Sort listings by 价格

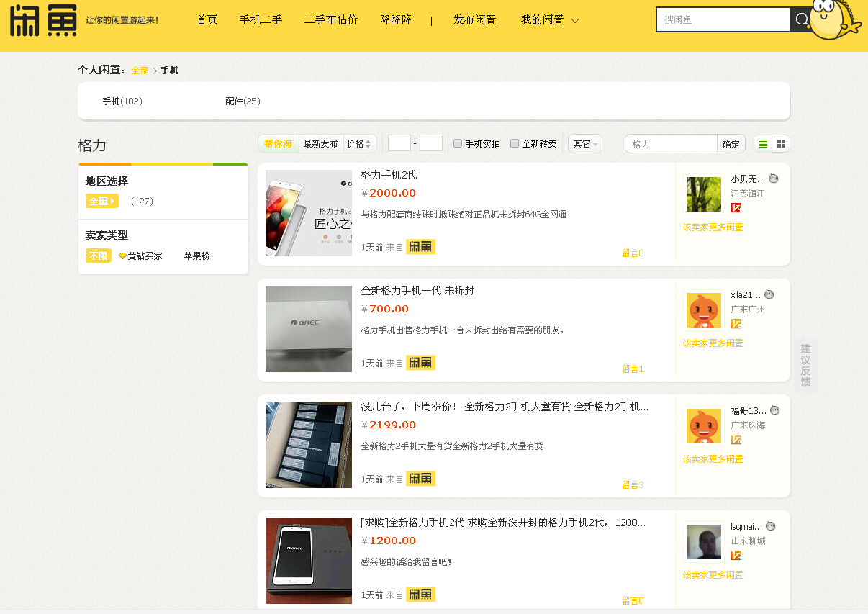(359, 144)
